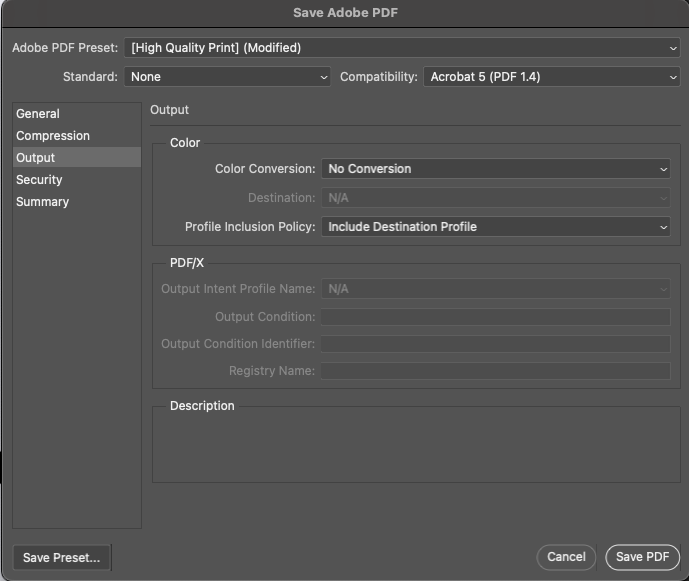This screenshot has height=581, width=689.
Task: Click the Cancel button
Action: 566,557
